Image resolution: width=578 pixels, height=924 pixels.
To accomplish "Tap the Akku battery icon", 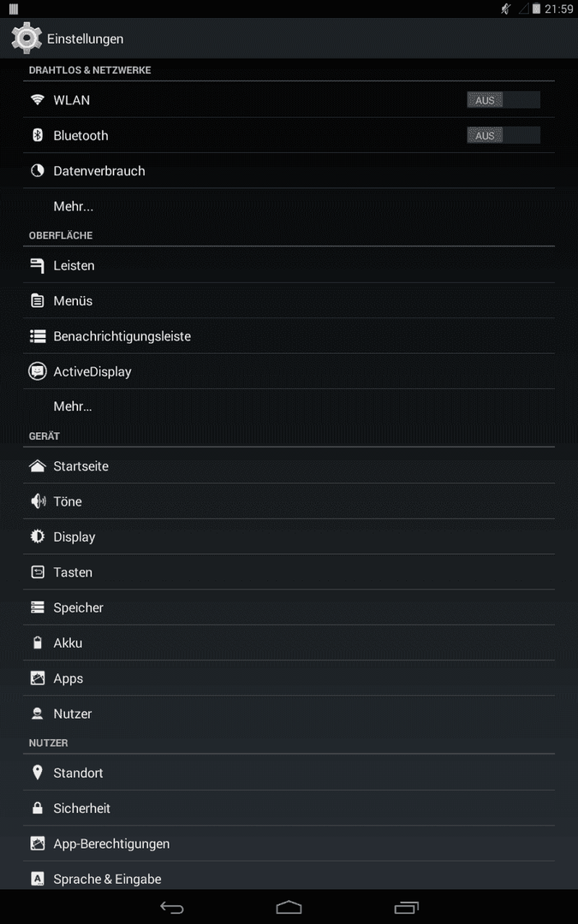I will click(x=37, y=643).
